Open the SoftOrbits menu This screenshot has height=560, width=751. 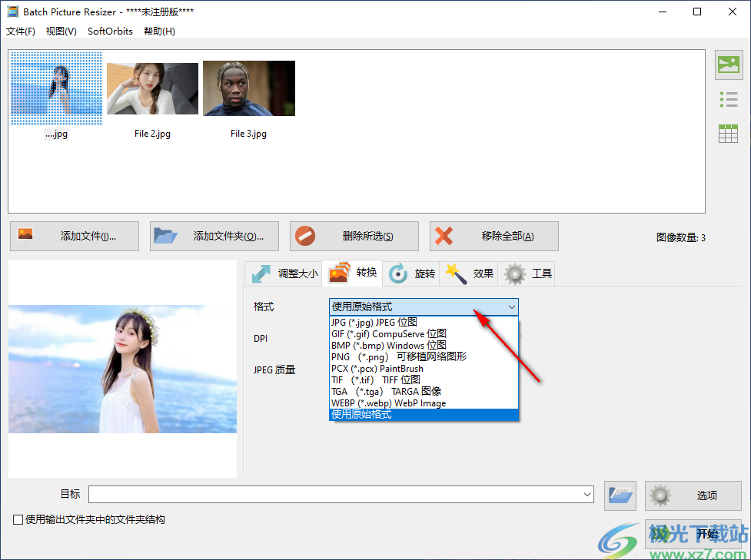(109, 31)
